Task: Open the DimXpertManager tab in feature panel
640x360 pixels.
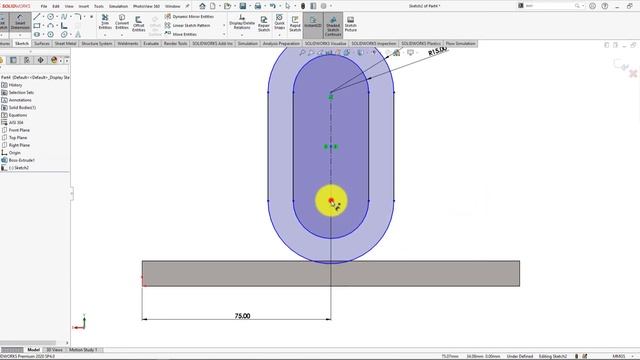Action: tap(40, 60)
